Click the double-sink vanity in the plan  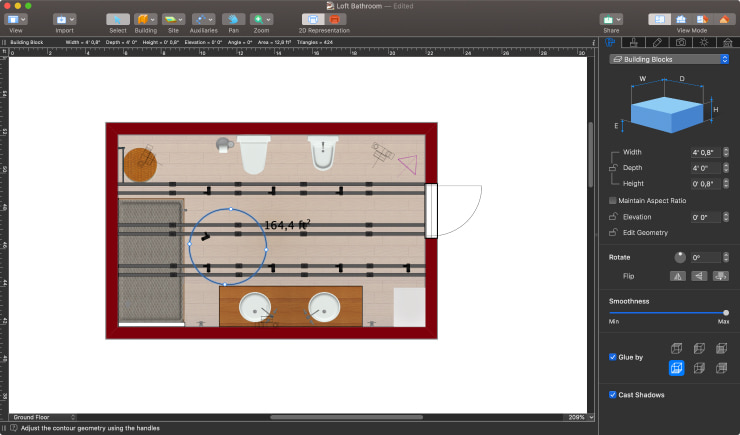[x=291, y=306]
